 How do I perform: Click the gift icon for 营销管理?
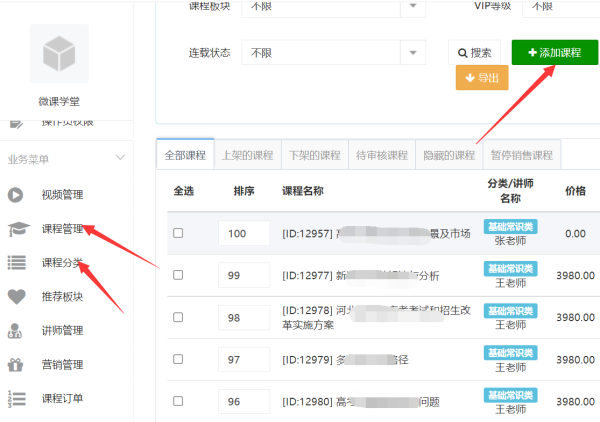(15, 365)
